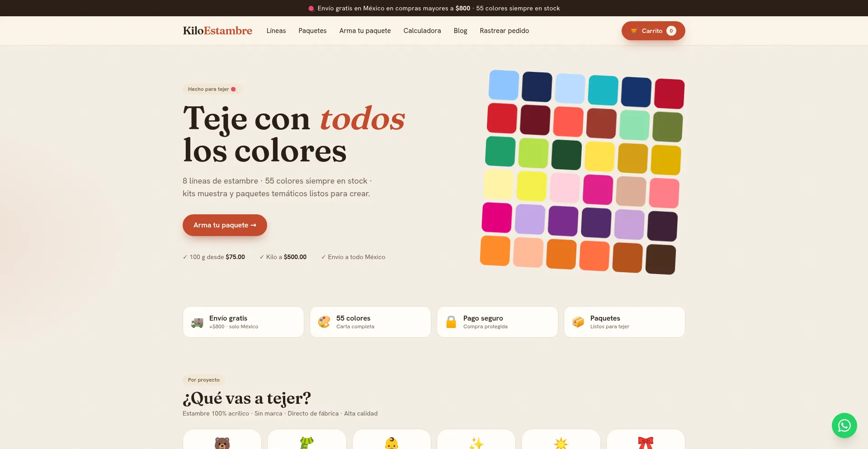Visit the Blog section
868x449 pixels.
[460, 31]
